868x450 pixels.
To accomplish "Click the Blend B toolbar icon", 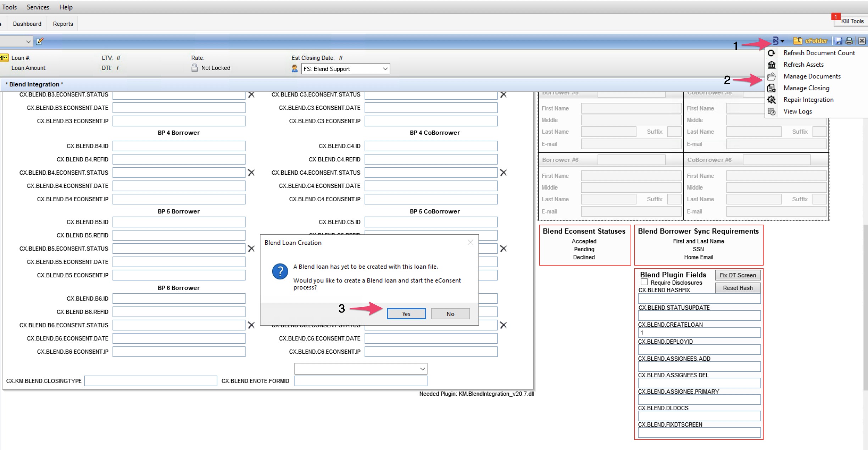I will point(776,41).
